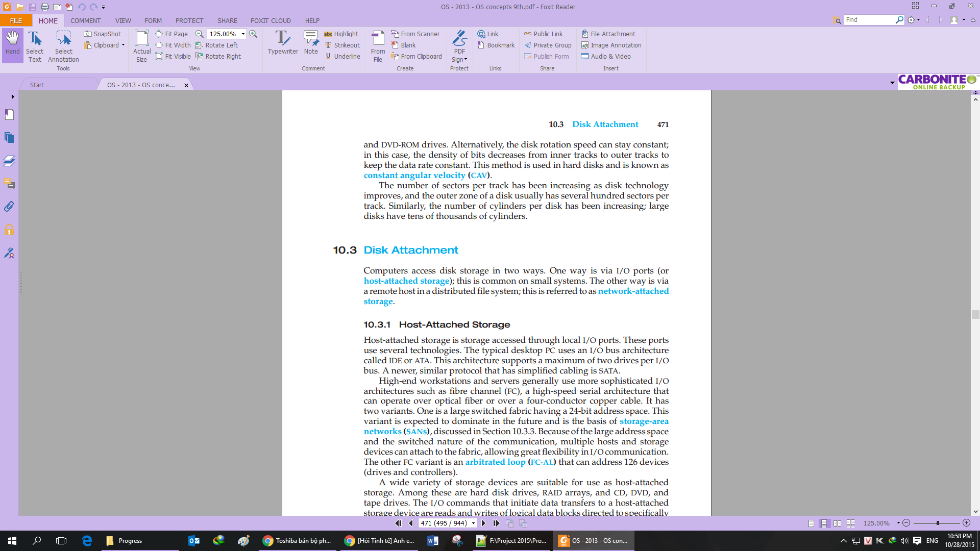This screenshot has height=551, width=980.
Task: Click the Find search field
Action: (x=869, y=20)
